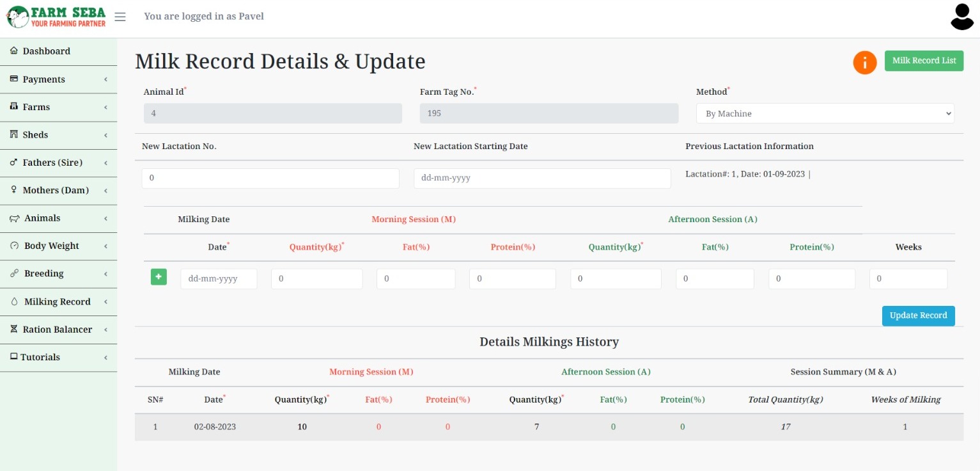Toggle the hamburger sidebar menu
The image size is (980, 471).
point(120,17)
